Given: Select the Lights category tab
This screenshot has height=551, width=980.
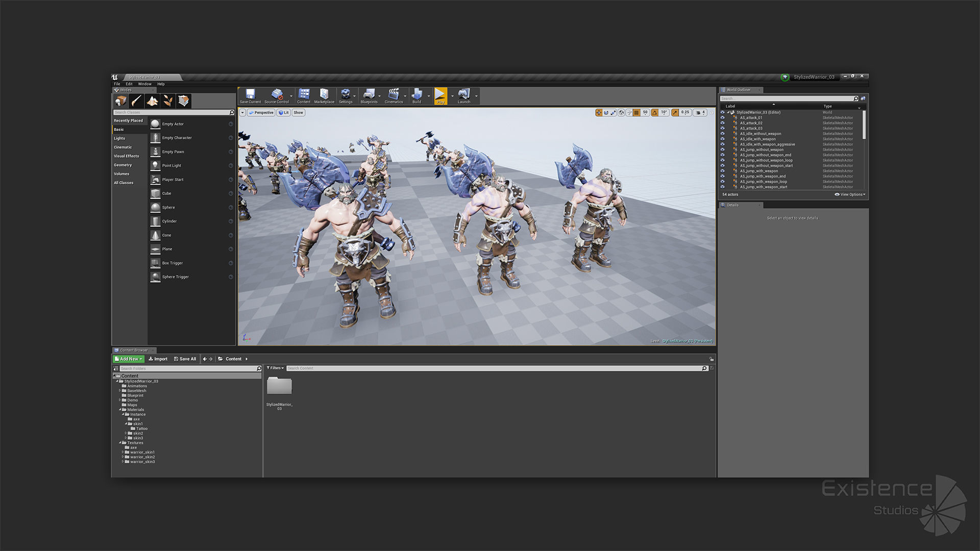Looking at the screenshot, I should click(130, 138).
